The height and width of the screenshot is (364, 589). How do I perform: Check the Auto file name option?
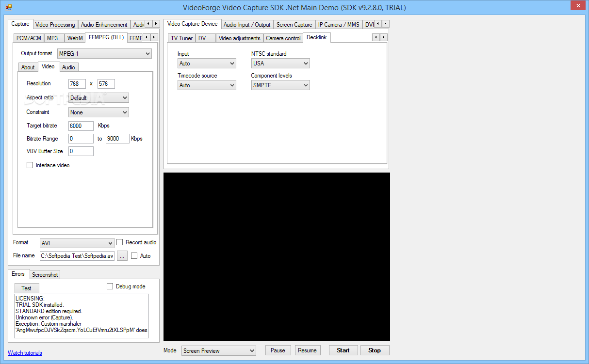click(134, 256)
